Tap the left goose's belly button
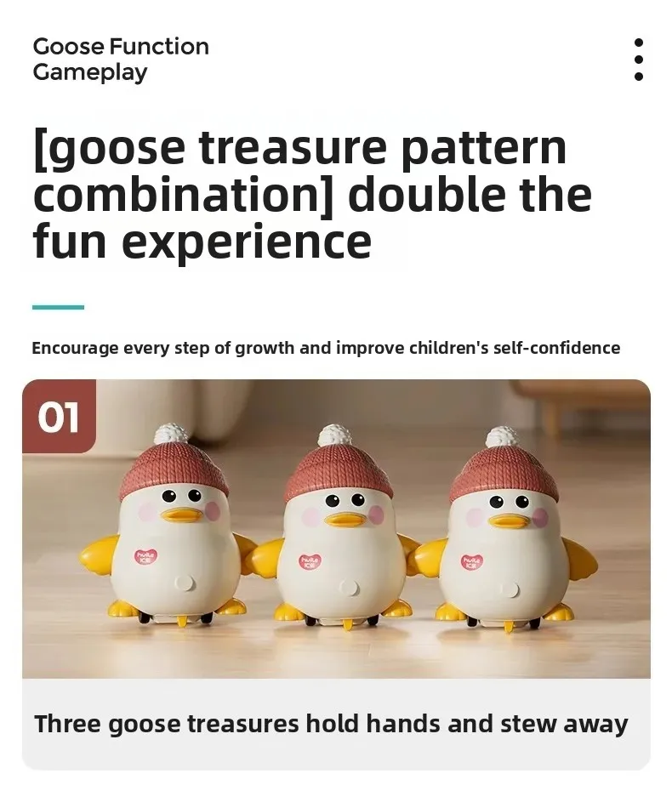Viewport: 672px width, 785px height. 184,583
